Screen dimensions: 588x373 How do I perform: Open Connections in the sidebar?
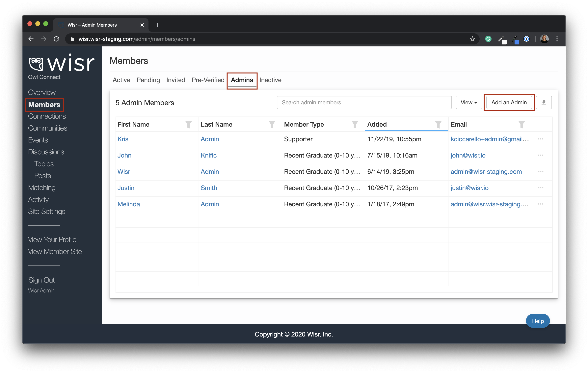(x=47, y=116)
